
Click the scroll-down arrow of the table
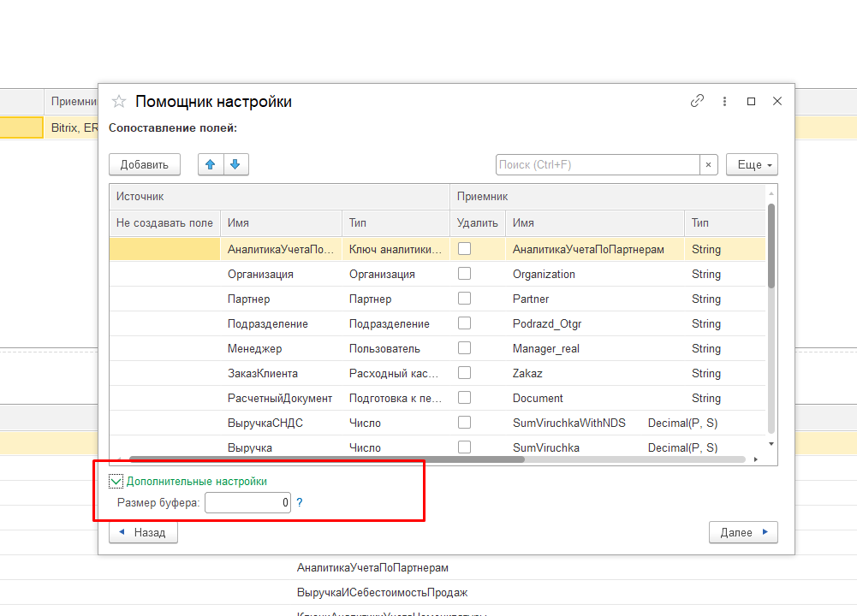click(771, 444)
